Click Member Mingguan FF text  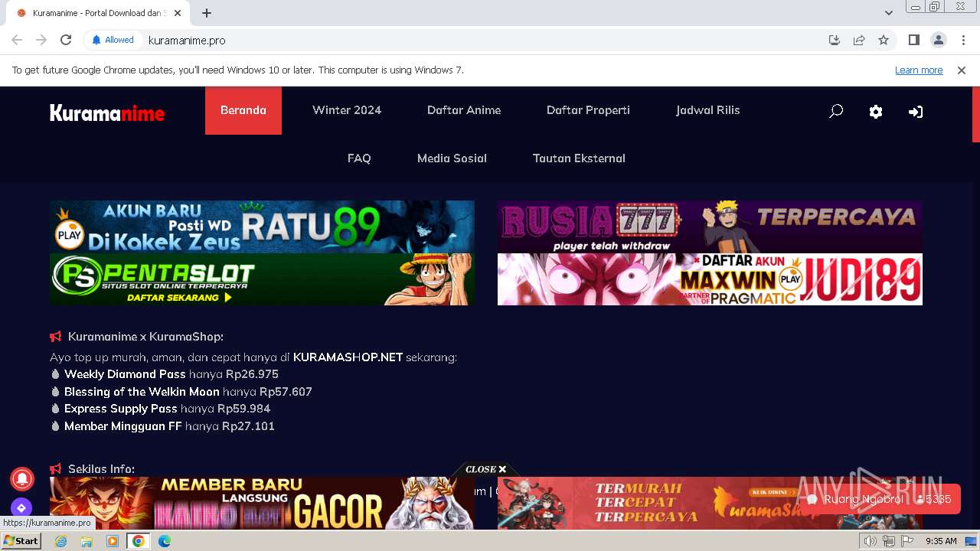[x=123, y=426]
